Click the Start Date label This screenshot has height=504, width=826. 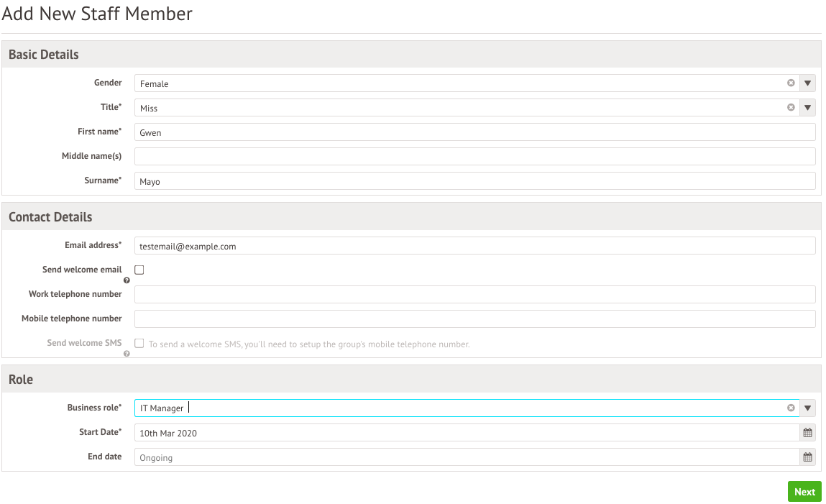pos(100,432)
